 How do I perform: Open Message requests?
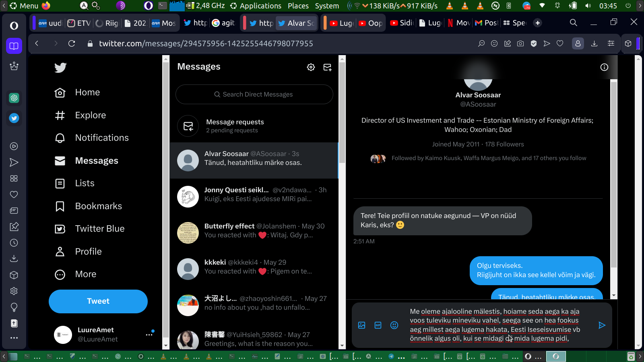point(254,126)
